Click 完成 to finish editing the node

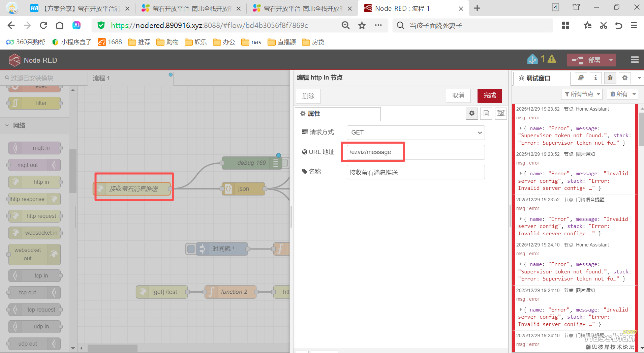point(489,96)
